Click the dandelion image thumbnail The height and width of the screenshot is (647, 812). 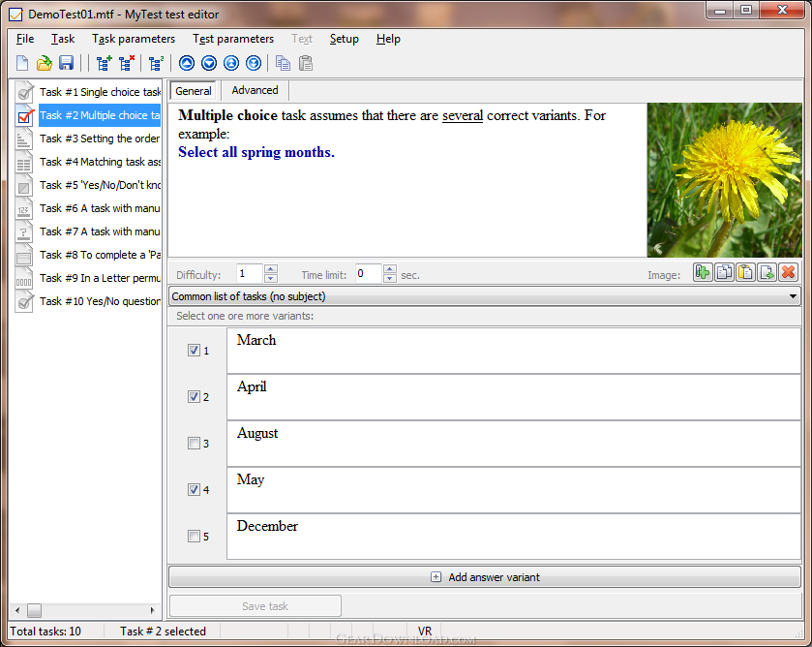pyautogui.click(x=724, y=180)
